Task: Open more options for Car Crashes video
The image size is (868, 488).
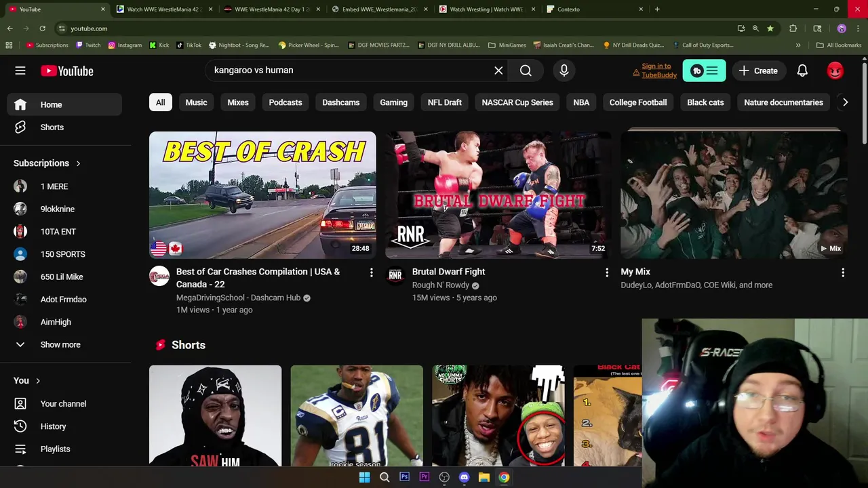Action: (x=371, y=272)
